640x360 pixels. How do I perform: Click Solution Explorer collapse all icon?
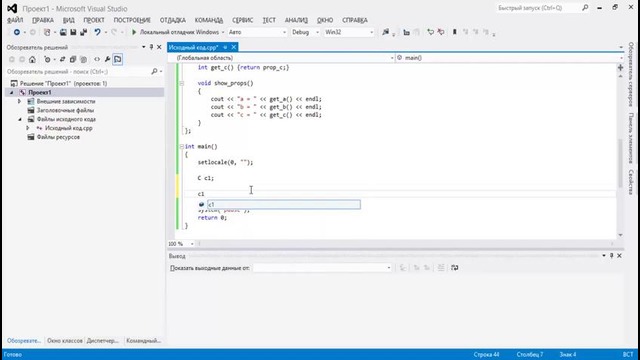pyautogui.click(x=73, y=60)
